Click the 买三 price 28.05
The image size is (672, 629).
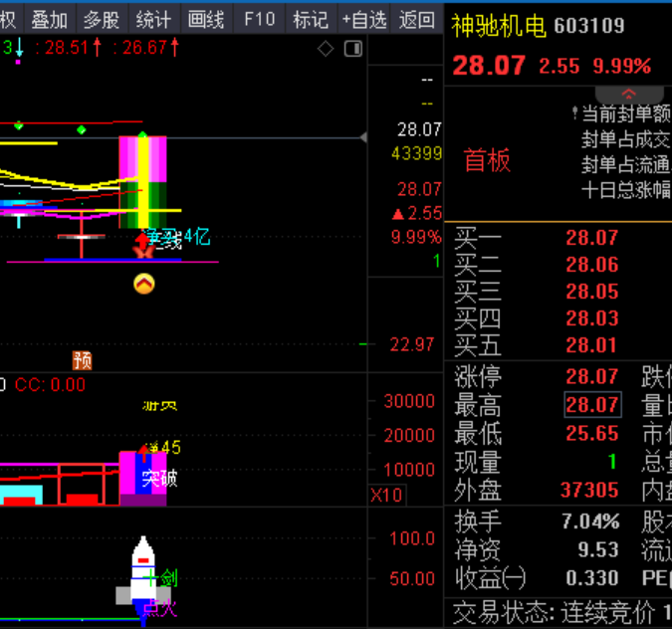click(591, 292)
